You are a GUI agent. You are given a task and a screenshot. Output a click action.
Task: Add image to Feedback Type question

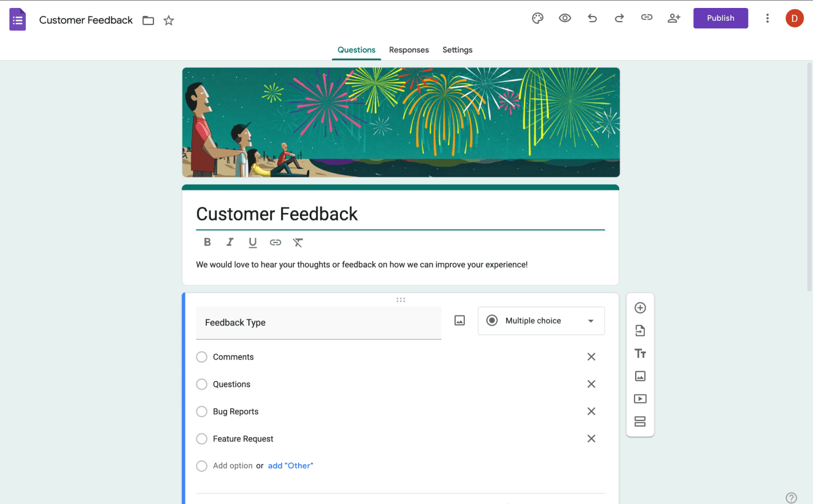point(459,320)
